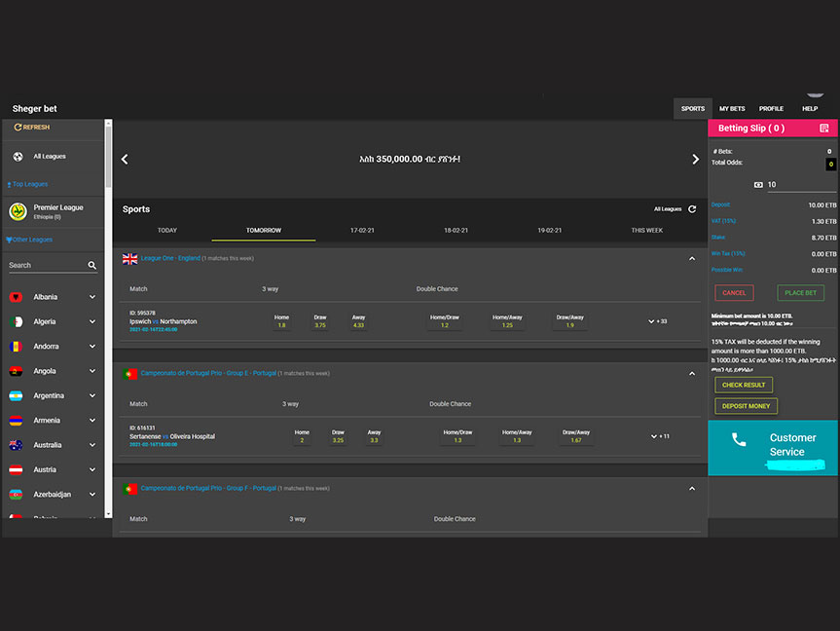Click the CANCEL button in betting slip
Screen dimensions: 840x631
(734, 293)
